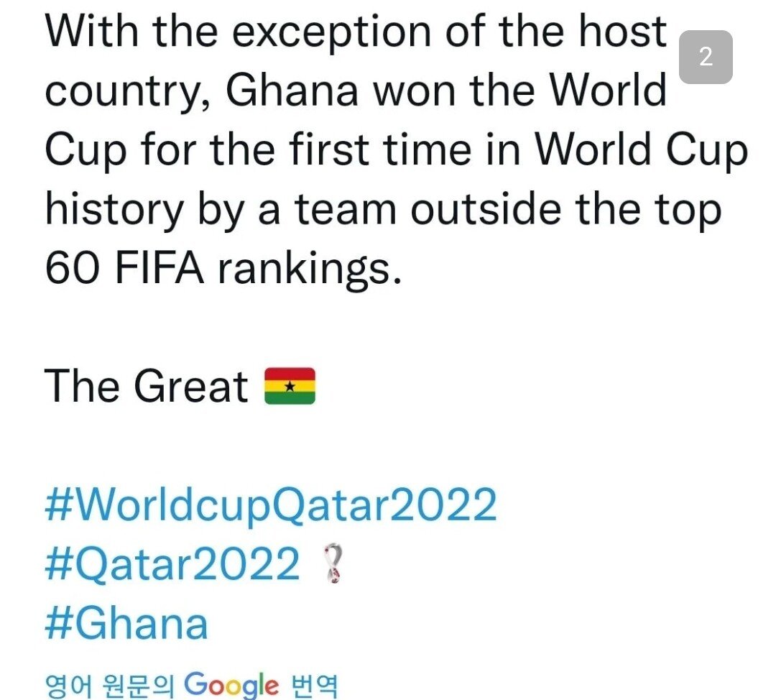Click the Ghana flag emoji
The width and height of the screenshot is (776, 700).
290,387
